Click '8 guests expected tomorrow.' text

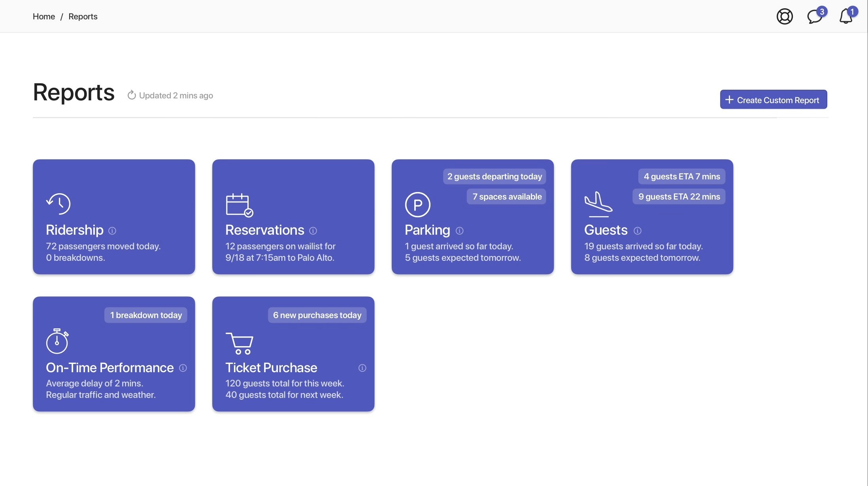click(642, 258)
